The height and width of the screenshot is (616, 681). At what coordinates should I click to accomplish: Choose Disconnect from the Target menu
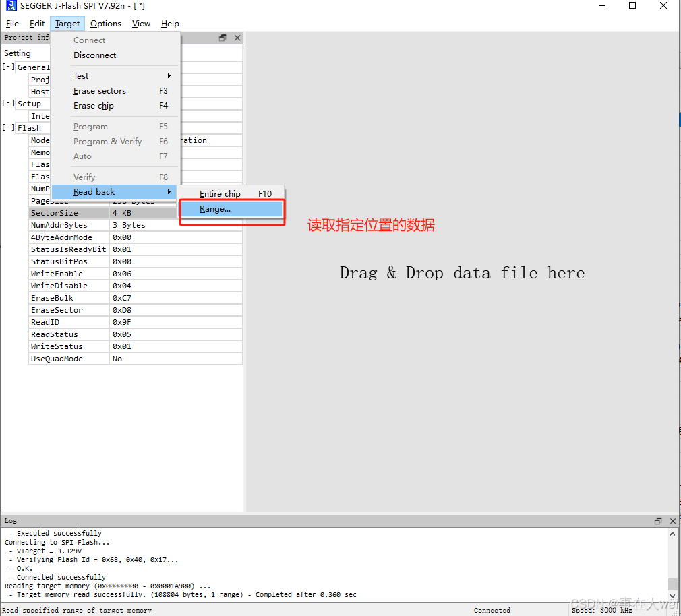(x=115, y=55)
